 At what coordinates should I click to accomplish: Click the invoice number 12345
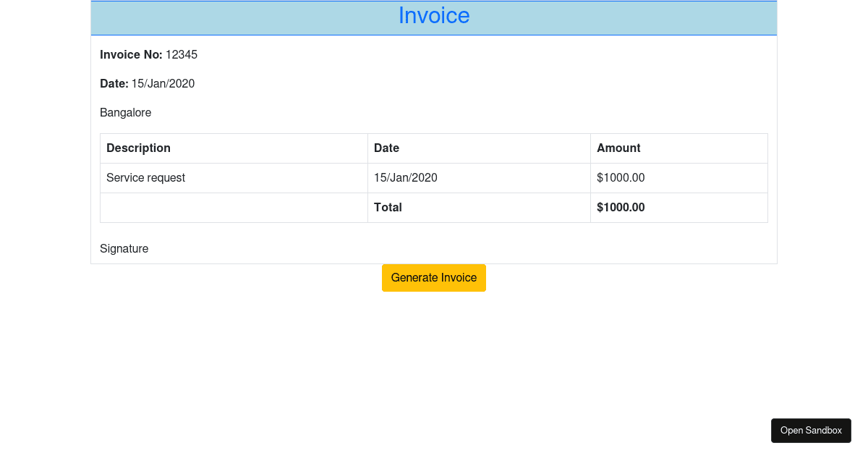pos(182,55)
